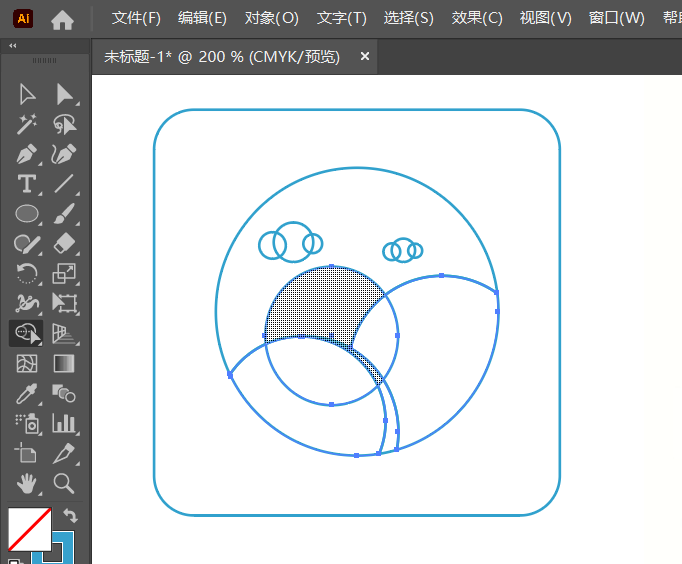
Task: Go to Illustrator Home screen
Action: tap(62, 20)
